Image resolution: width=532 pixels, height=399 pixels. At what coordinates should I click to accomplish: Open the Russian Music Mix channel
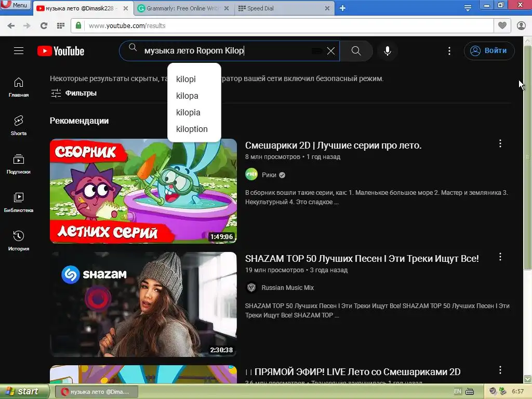tap(288, 288)
